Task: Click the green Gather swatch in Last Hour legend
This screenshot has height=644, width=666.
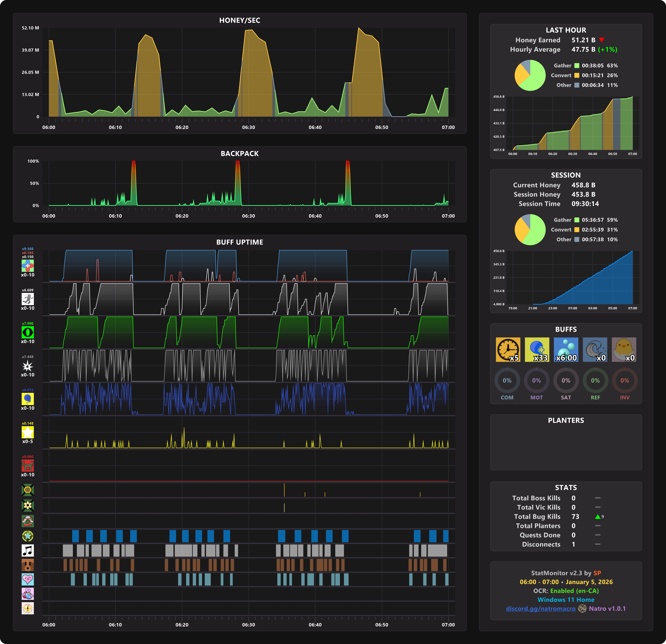Action: [x=577, y=66]
